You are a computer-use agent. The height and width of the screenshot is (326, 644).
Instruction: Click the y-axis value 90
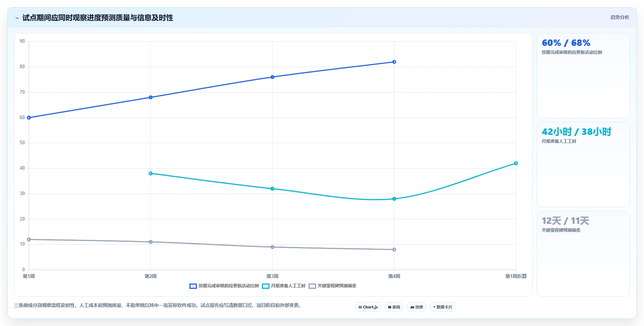22,41
